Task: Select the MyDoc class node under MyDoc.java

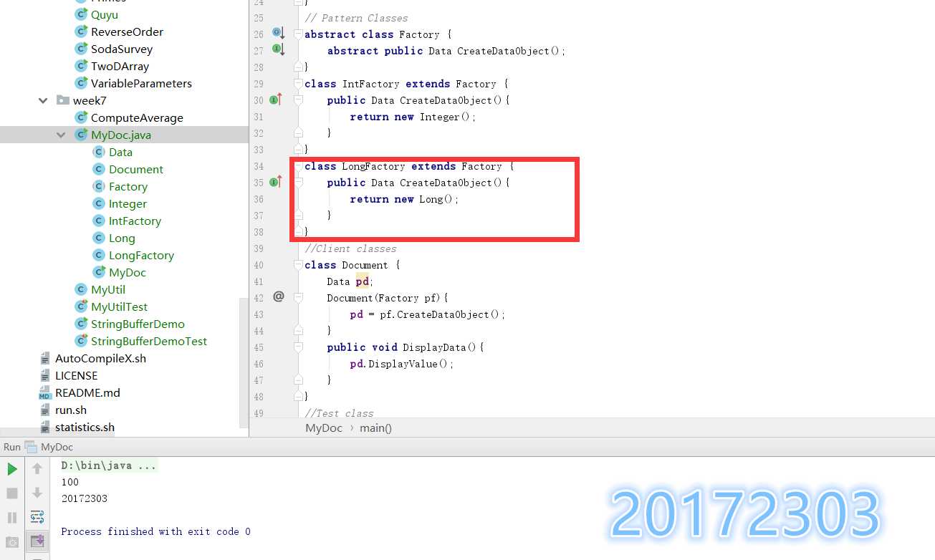Action: pyautogui.click(x=128, y=272)
